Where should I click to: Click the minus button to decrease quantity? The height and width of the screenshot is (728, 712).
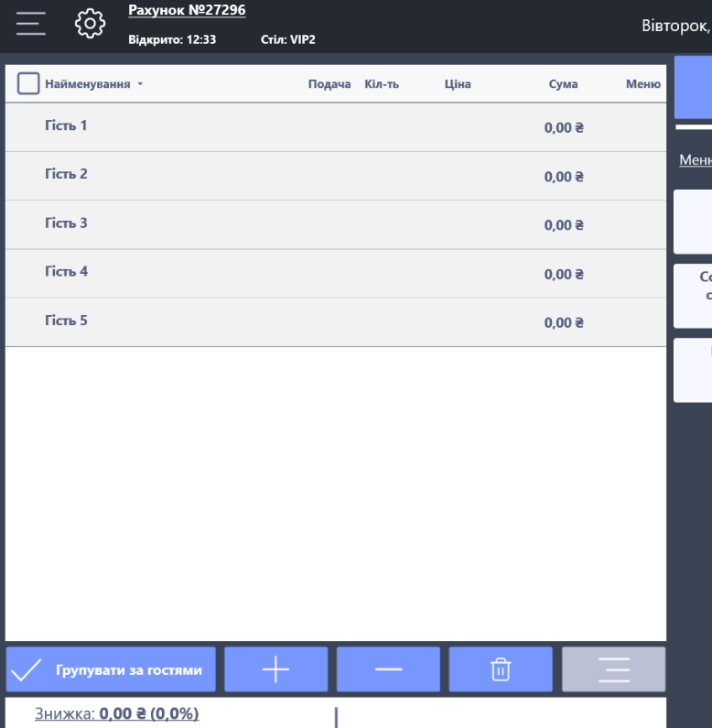pos(388,670)
